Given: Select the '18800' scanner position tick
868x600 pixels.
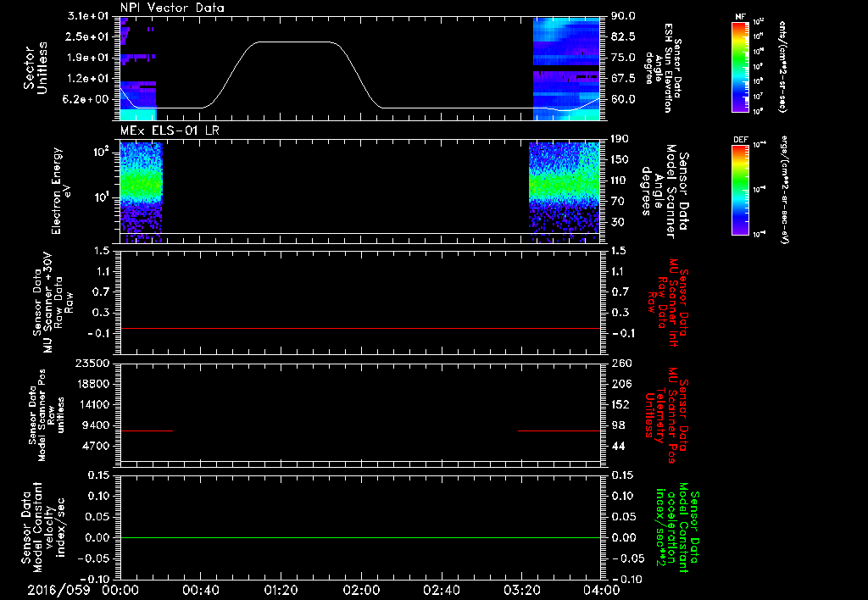Looking at the screenshot, I should point(92,384).
